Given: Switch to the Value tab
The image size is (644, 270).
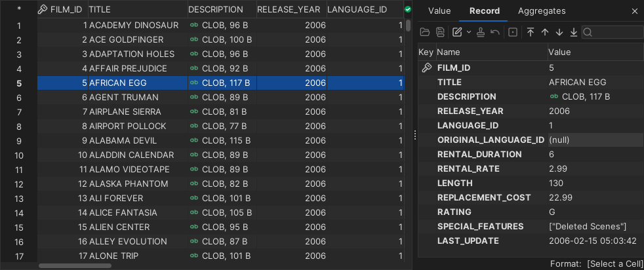Looking at the screenshot, I should (x=439, y=10).
